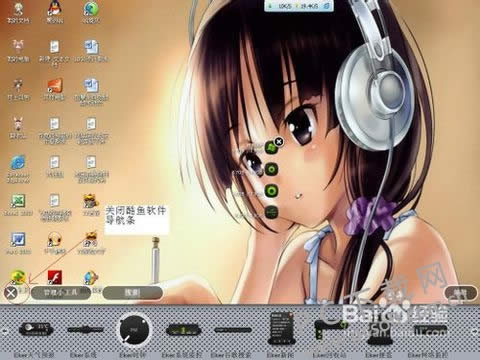Open the smiley-with-headphones desktop icon
Image resolution: width=480 pixels, height=360 pixels.
54,239
